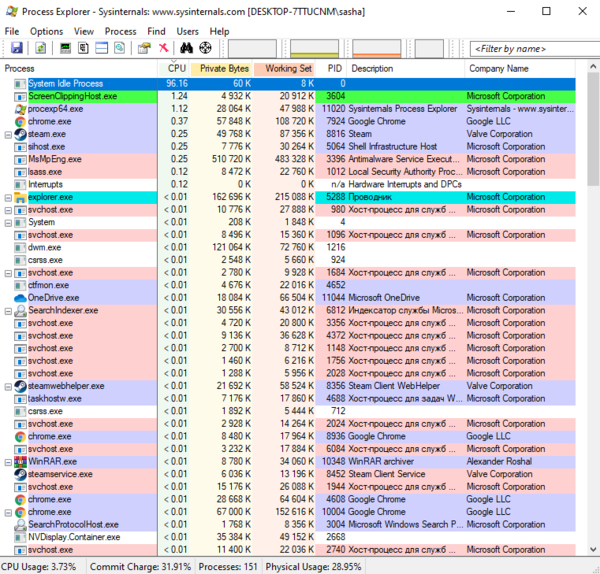Click the Refresh Now toolbar icon
The width and height of the screenshot is (600, 574).
(41, 48)
